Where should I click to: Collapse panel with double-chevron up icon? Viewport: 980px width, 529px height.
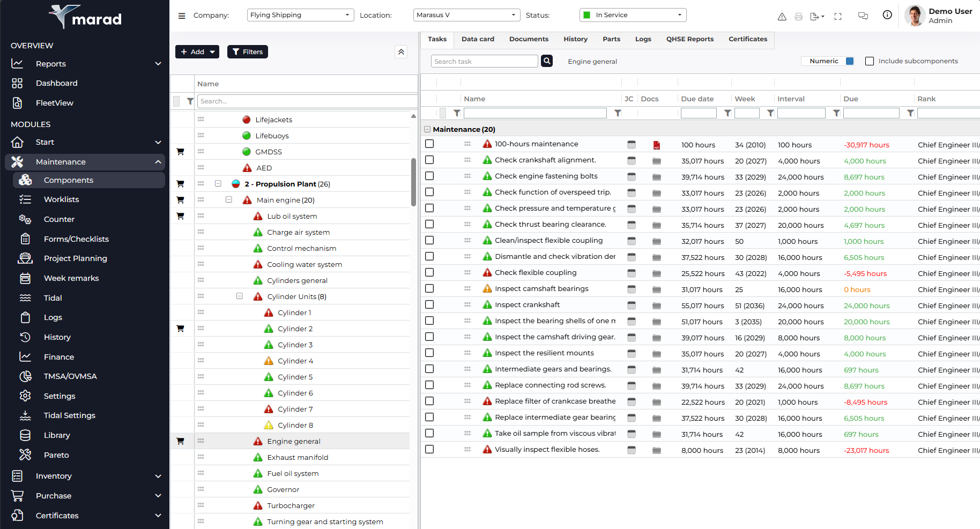click(401, 52)
